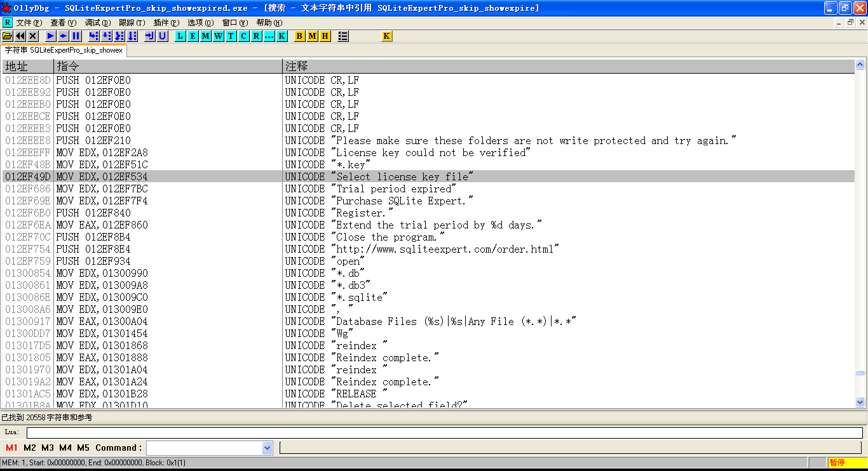This screenshot has height=471, width=868.
Task: Select row "Database Files (%s)|%s|Any File"
Action: click(429, 321)
